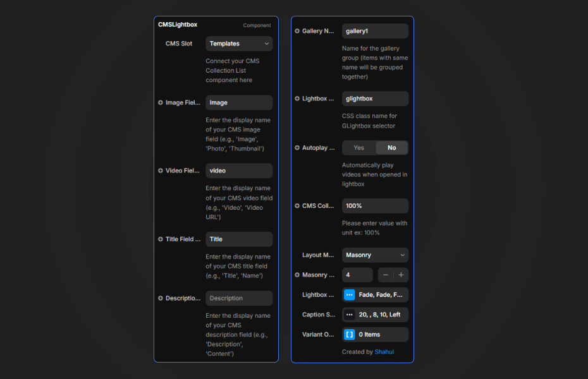The image size is (588, 379).
Task: Click the gear icon next to Title Field
Action: click(160, 239)
